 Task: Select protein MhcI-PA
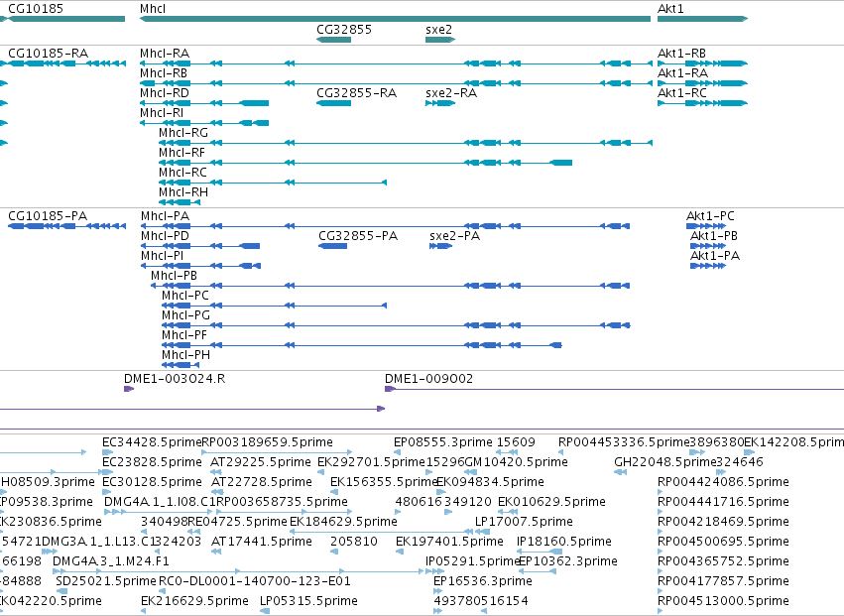coord(386,226)
